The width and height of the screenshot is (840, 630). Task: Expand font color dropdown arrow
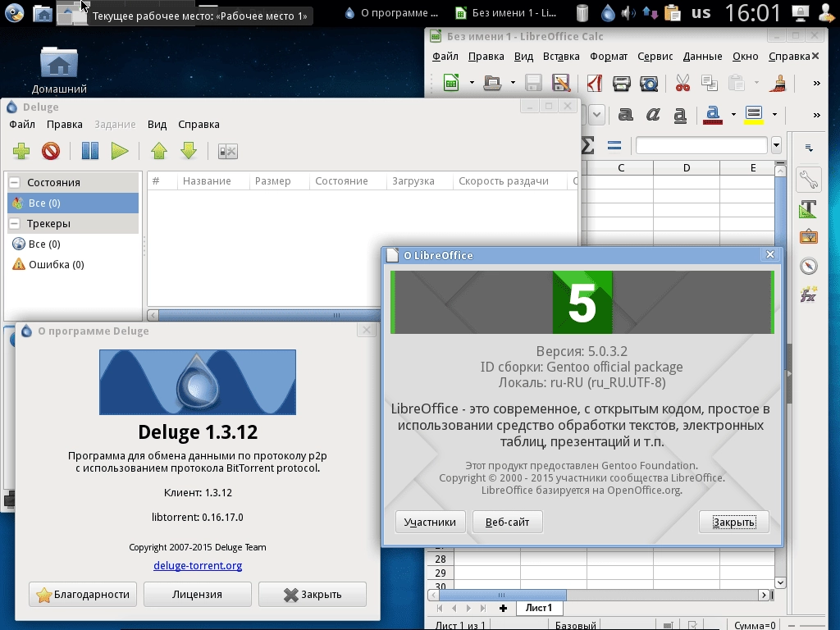733,115
